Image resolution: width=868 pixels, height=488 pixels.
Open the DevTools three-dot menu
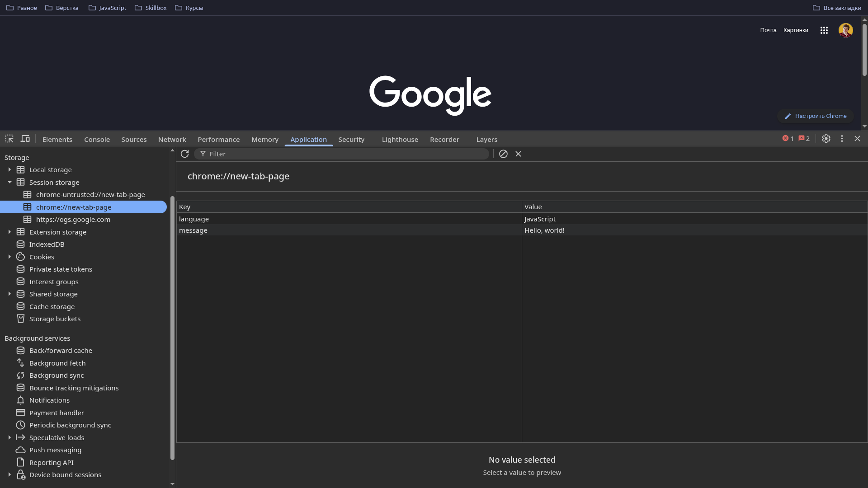coord(842,139)
